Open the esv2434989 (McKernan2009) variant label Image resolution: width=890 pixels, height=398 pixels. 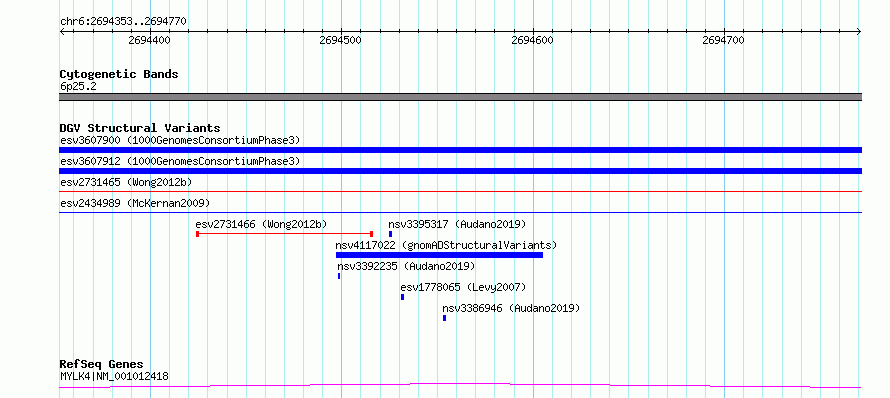point(135,203)
